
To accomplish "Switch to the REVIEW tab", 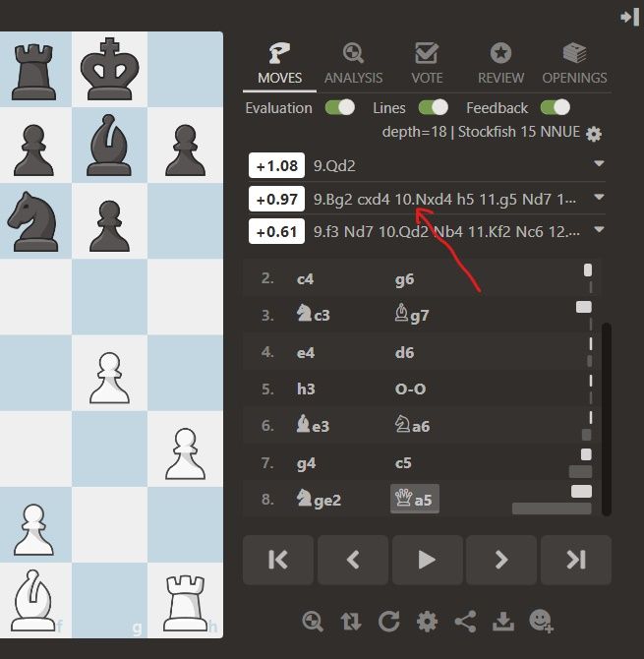I will [500, 64].
